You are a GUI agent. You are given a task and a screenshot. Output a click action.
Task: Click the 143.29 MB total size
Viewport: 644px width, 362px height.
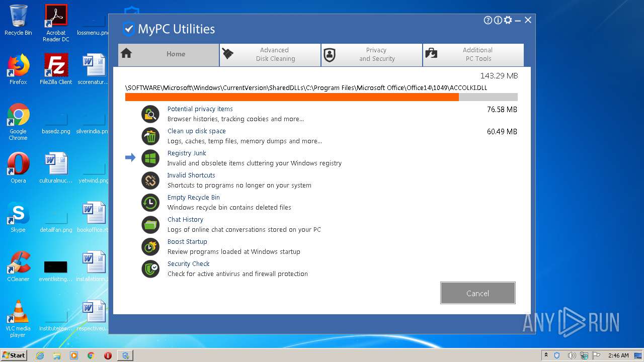(499, 76)
